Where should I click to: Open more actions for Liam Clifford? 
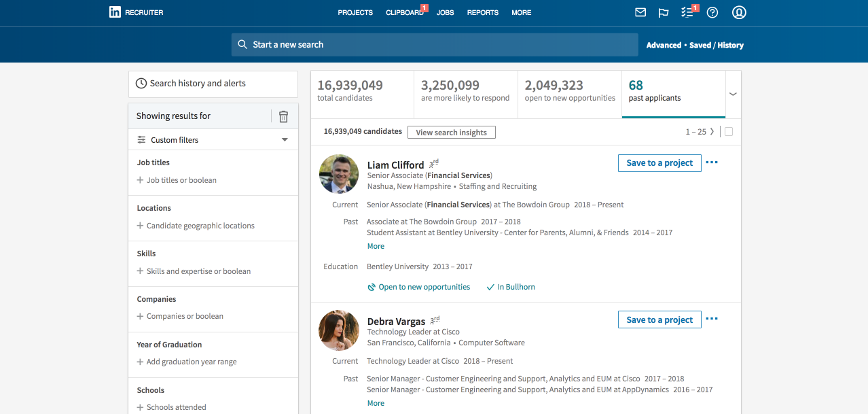pyautogui.click(x=712, y=163)
